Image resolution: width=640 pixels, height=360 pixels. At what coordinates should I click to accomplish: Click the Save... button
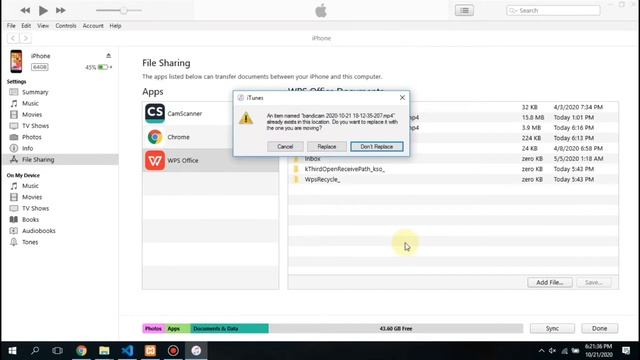[x=593, y=282]
